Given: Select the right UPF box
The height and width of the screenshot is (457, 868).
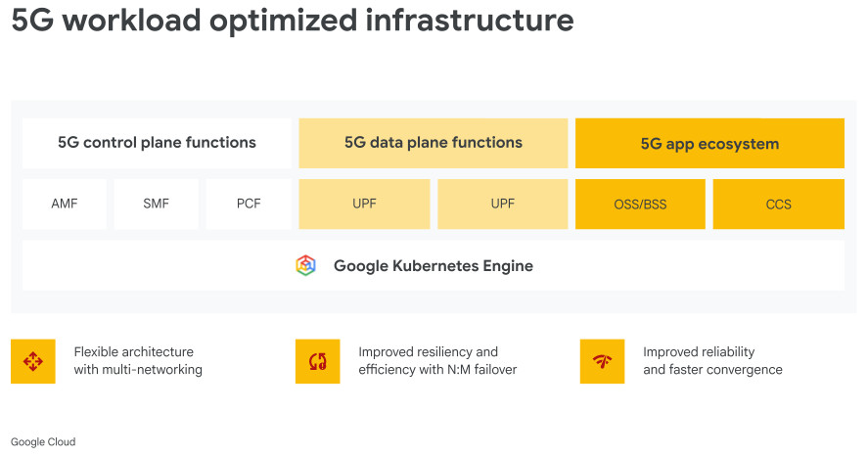Looking at the screenshot, I should pyautogui.click(x=503, y=205).
